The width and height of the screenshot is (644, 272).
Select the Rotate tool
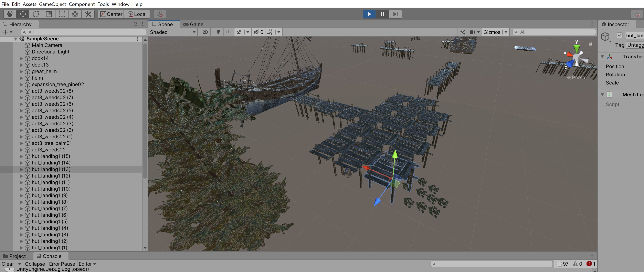pos(36,14)
